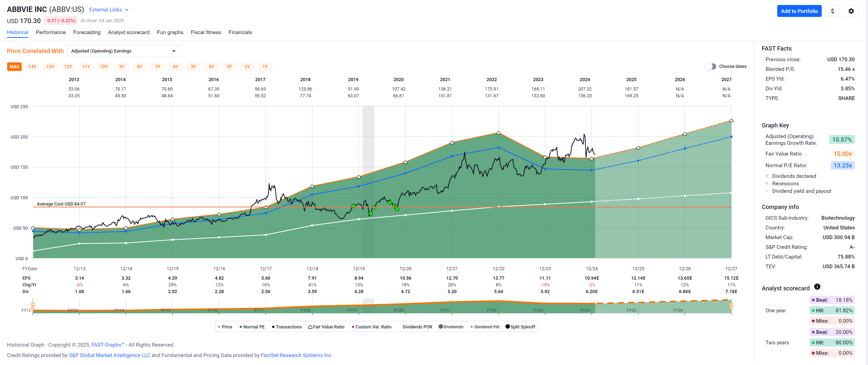868x365 pixels.
Task: Click the Two years Beat 20.00% badge
Action: [832, 332]
